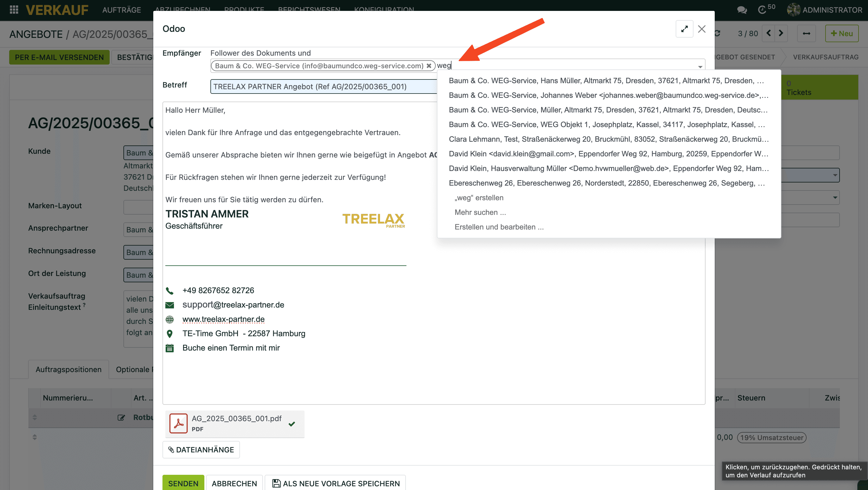Open the activities clock icon
The height and width of the screenshot is (490, 868).
(762, 10)
